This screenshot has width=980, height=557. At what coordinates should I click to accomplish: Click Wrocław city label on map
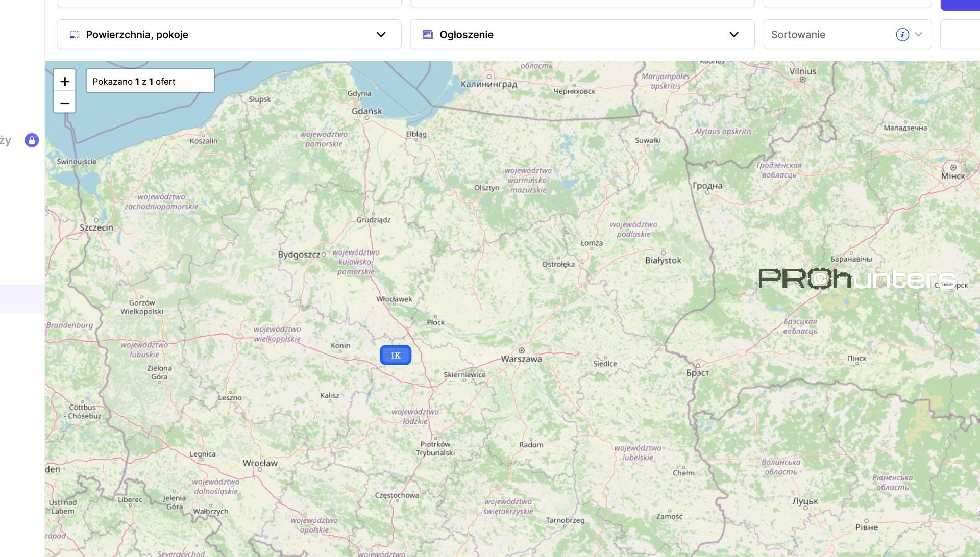pos(260,463)
